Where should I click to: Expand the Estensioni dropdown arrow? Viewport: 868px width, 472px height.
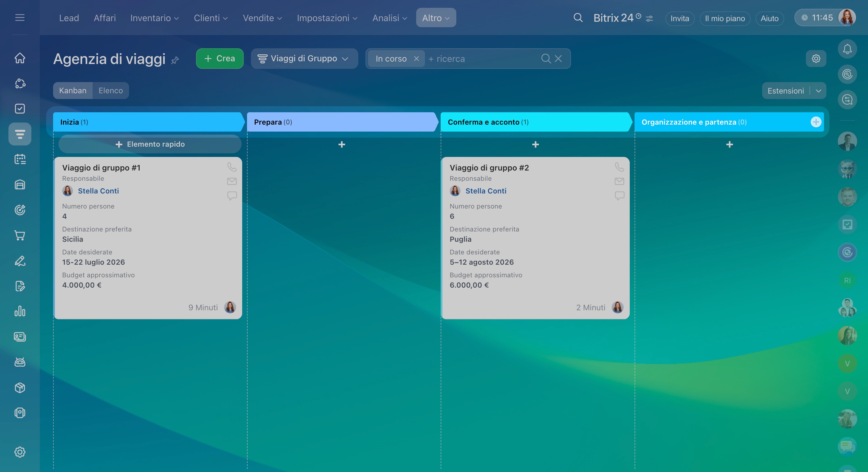(819, 91)
